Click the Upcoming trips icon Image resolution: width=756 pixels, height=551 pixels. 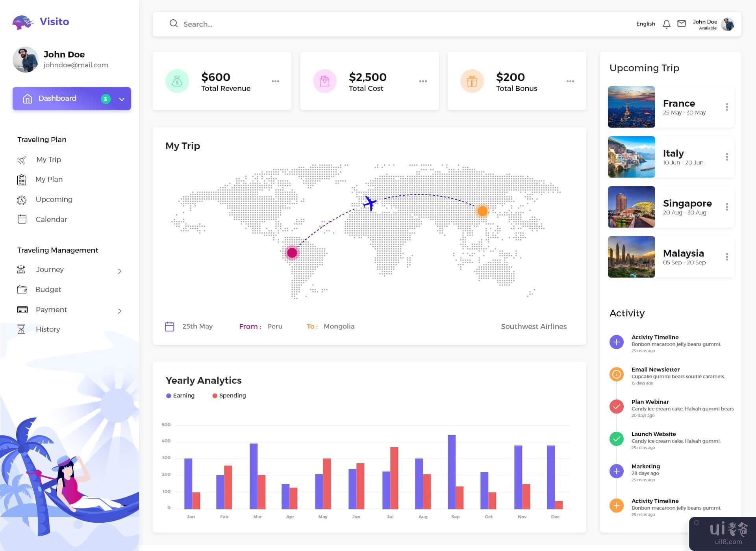[22, 199]
